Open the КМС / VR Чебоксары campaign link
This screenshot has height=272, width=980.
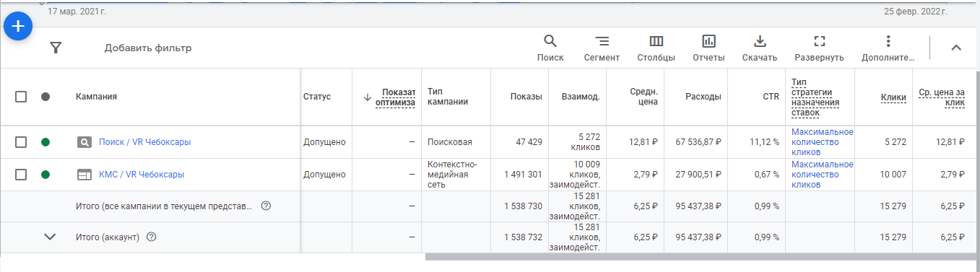tap(142, 175)
